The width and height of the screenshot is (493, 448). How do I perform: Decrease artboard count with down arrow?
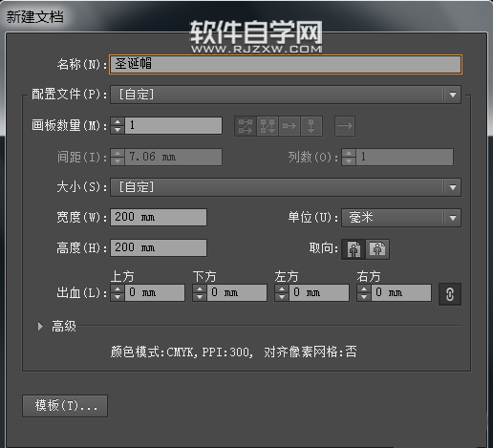point(118,130)
